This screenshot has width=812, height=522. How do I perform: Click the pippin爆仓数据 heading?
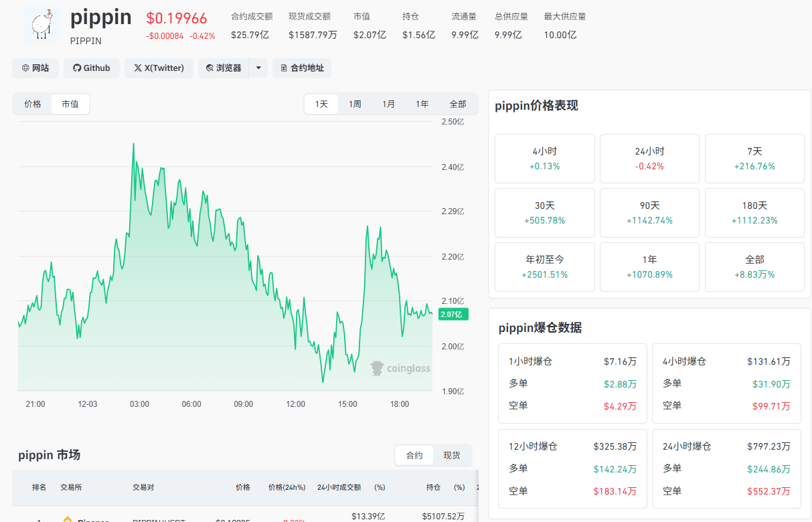(x=540, y=328)
